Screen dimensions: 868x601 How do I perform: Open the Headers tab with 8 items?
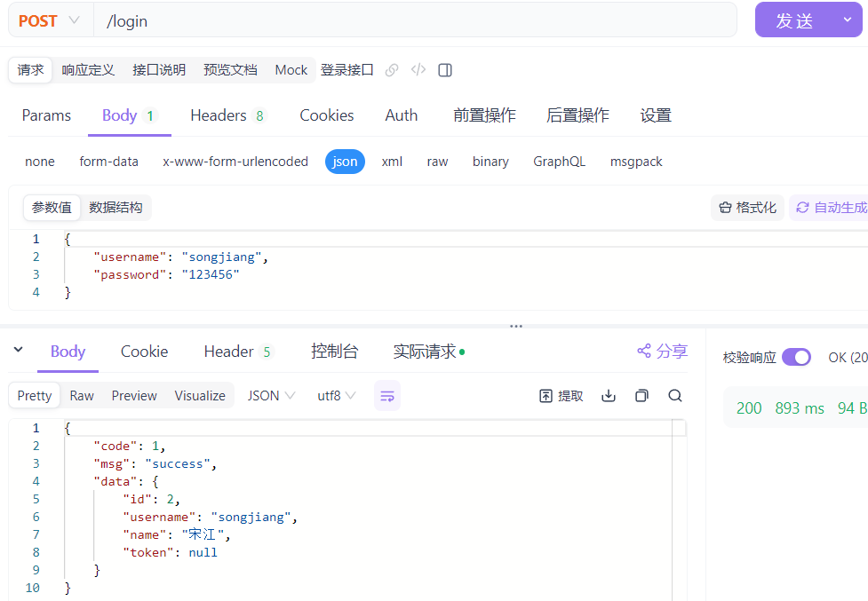point(228,115)
